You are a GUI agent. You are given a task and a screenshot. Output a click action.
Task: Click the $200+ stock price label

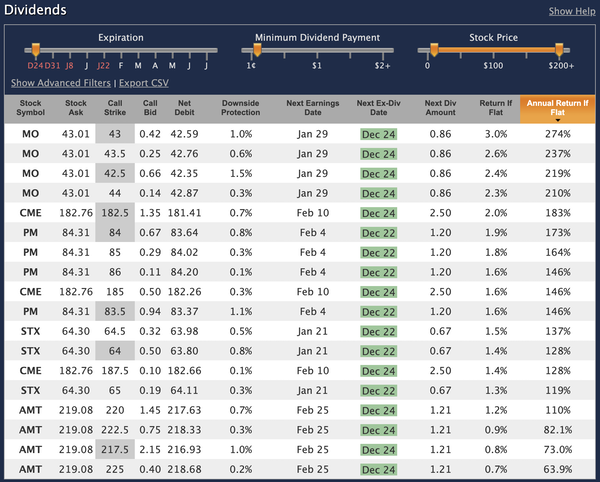(x=561, y=66)
